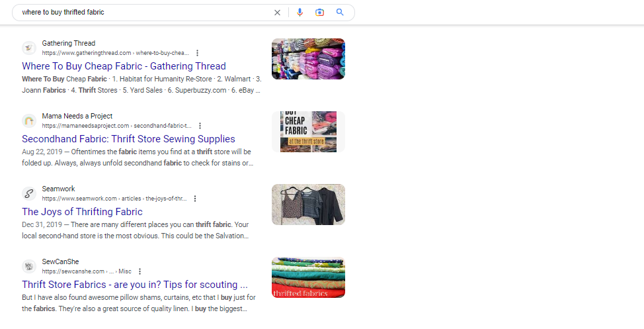Open the colorful fabric rolls thumbnail
The image size is (644, 329).
(309, 59)
